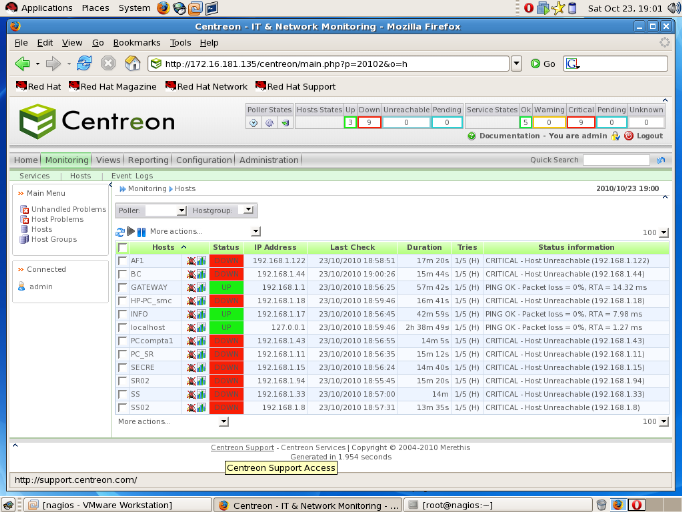The height and width of the screenshot is (512, 682).
Task: Expand the top More actions dropdown
Action: coord(255,232)
